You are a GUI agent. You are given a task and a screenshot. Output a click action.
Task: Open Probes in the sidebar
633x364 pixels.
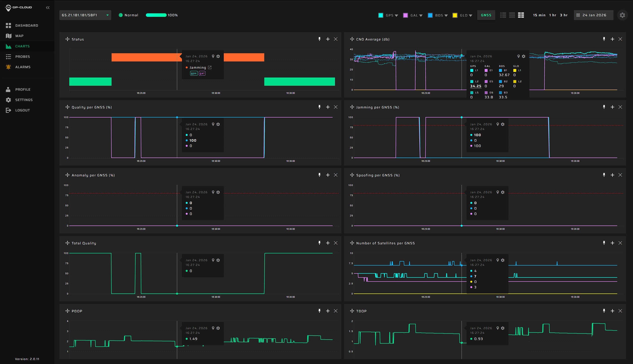pyautogui.click(x=27, y=57)
